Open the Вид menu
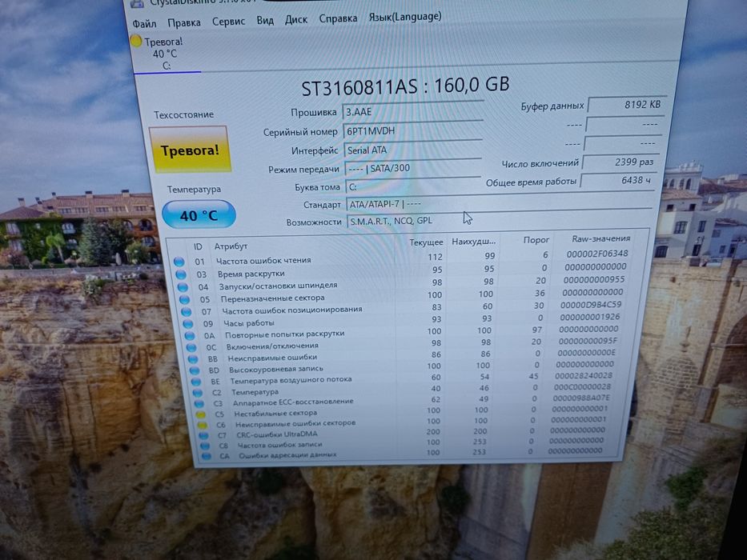 click(265, 21)
